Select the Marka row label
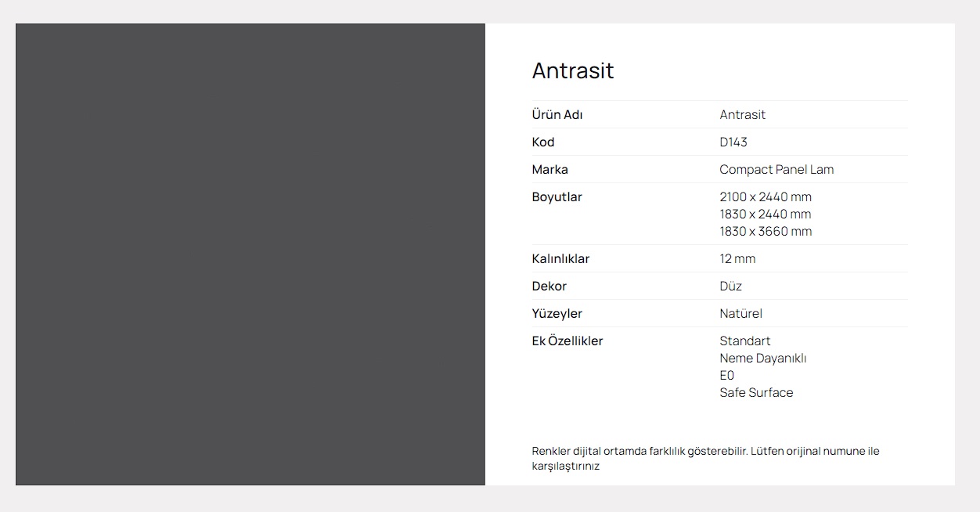The width and height of the screenshot is (980, 512). (550, 169)
